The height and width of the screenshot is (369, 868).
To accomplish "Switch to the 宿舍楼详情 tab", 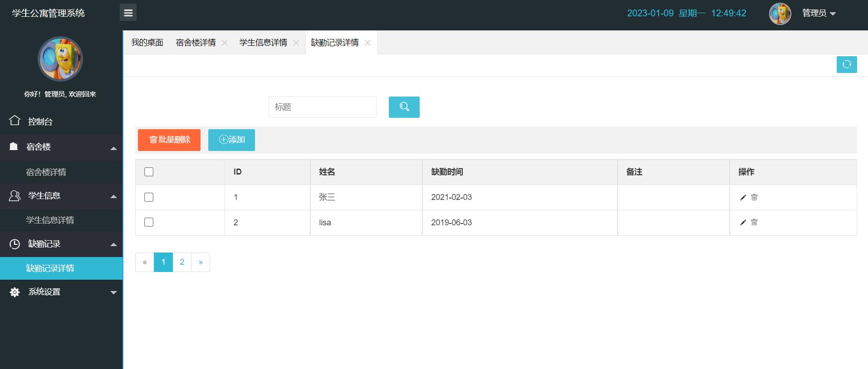I will [196, 43].
